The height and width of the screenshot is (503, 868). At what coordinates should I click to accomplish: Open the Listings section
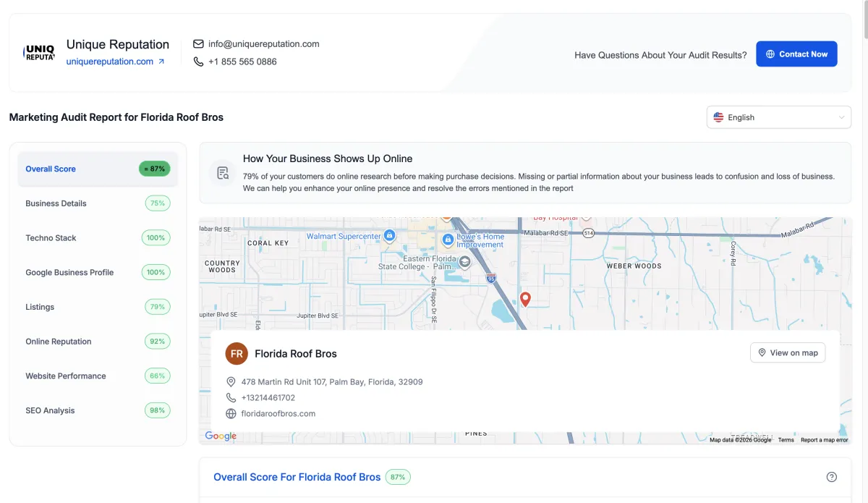click(x=98, y=307)
